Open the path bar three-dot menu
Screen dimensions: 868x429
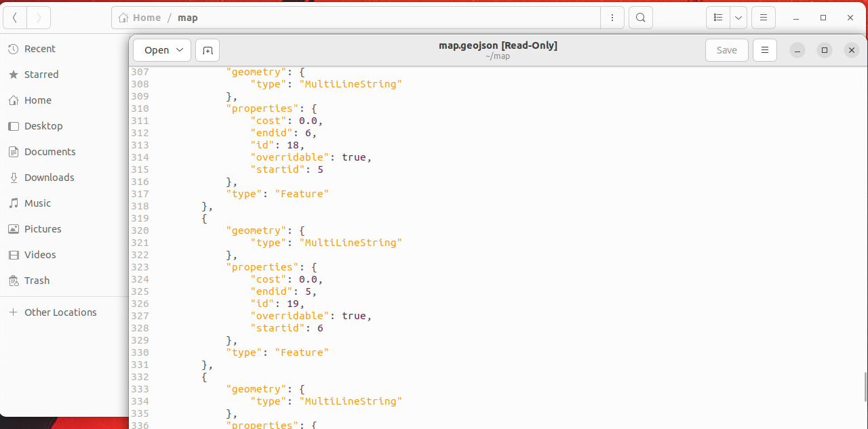[612, 18]
